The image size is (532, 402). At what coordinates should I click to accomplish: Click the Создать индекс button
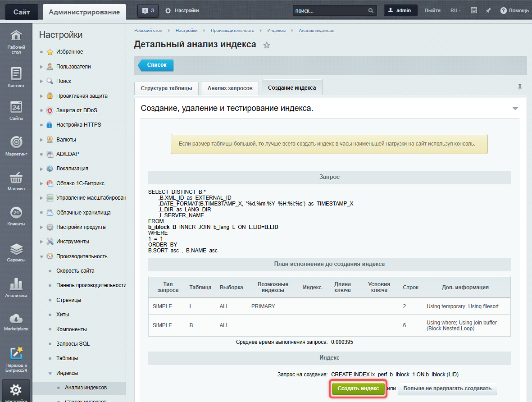coord(358,388)
